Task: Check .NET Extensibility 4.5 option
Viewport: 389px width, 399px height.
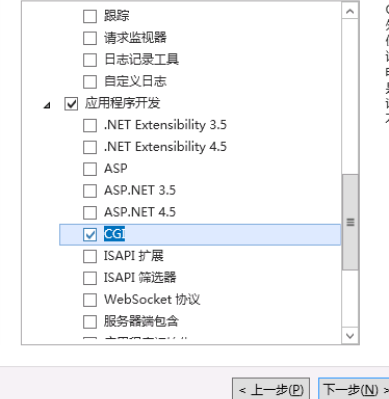Action: point(90,147)
